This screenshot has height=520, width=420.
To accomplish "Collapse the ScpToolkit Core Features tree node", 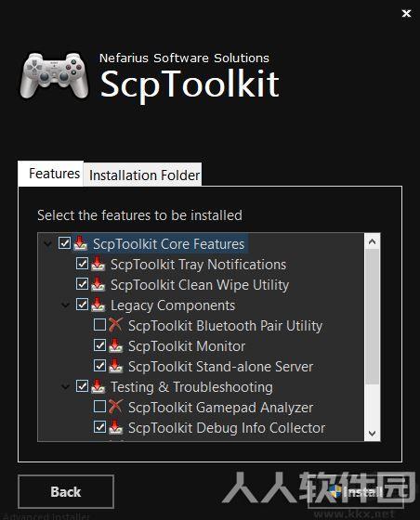I will coord(47,243).
